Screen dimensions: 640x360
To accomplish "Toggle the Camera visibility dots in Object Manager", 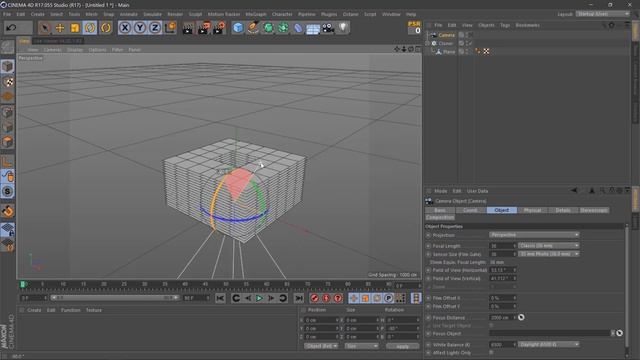I will tap(468, 35).
